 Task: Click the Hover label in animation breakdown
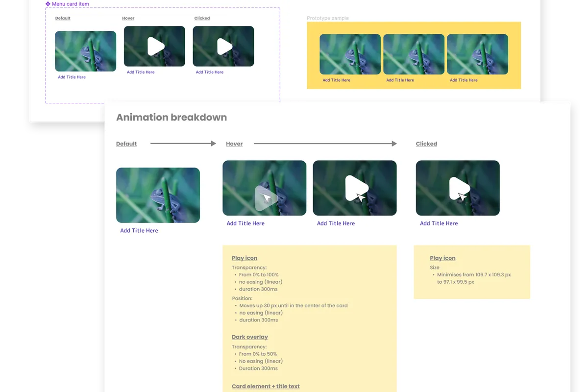(234, 144)
